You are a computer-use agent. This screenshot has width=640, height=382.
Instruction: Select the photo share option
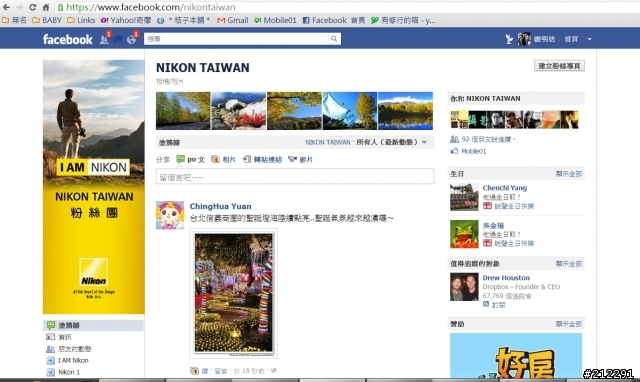(223, 159)
